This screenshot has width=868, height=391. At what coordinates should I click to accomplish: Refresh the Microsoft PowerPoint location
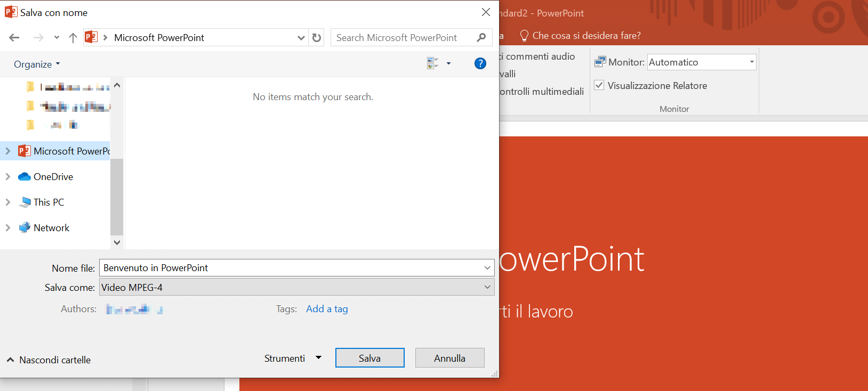click(317, 38)
